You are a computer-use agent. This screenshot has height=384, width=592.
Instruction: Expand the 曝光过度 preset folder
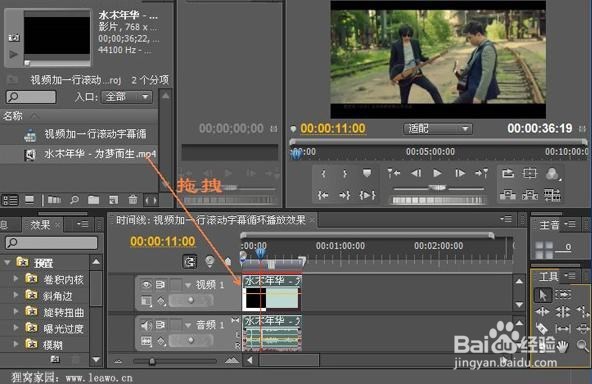click(x=16, y=328)
